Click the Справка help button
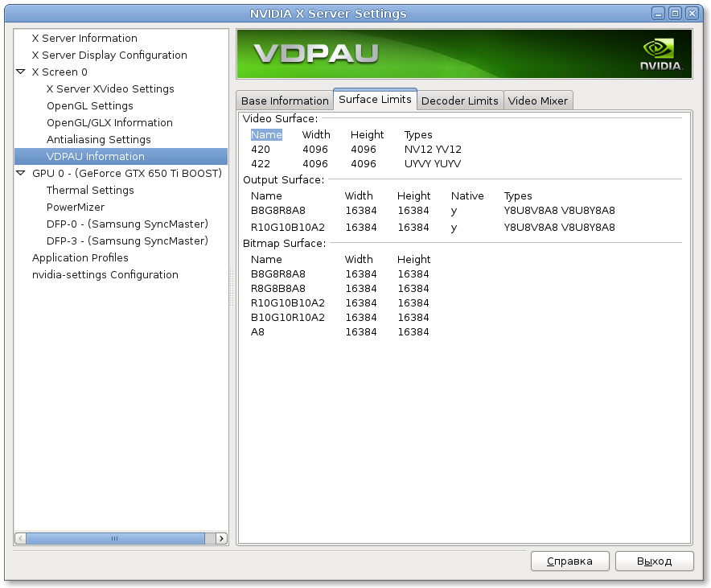 point(570,561)
